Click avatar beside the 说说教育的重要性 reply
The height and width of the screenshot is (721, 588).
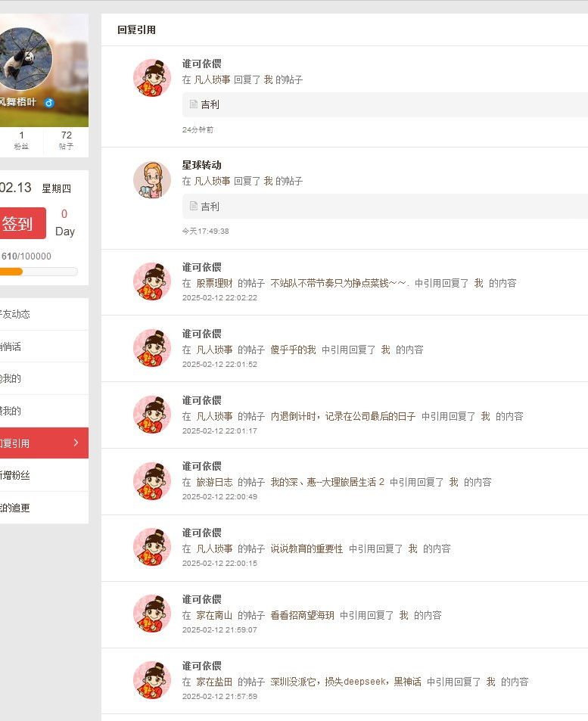tap(152, 547)
